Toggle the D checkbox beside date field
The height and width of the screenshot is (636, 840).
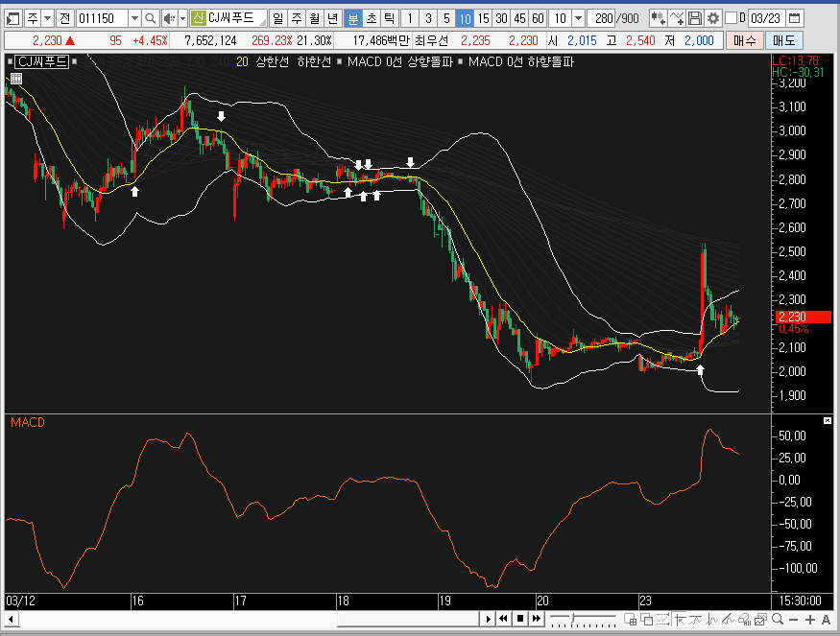pos(731,18)
